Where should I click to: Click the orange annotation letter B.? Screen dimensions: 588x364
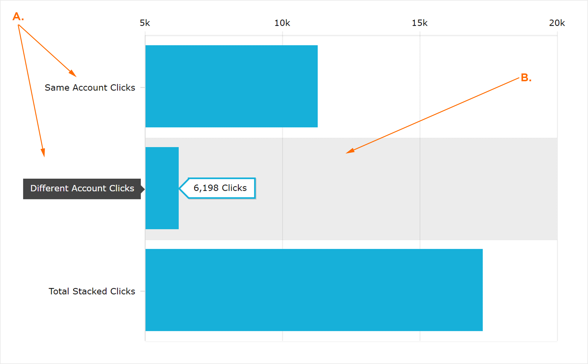525,78
